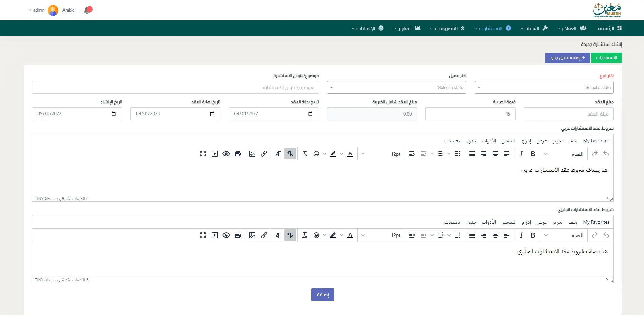The width and height of the screenshot is (644, 315).
Task: Toggle right-to-left direction in Arabic terms editor
Action: tap(290, 154)
